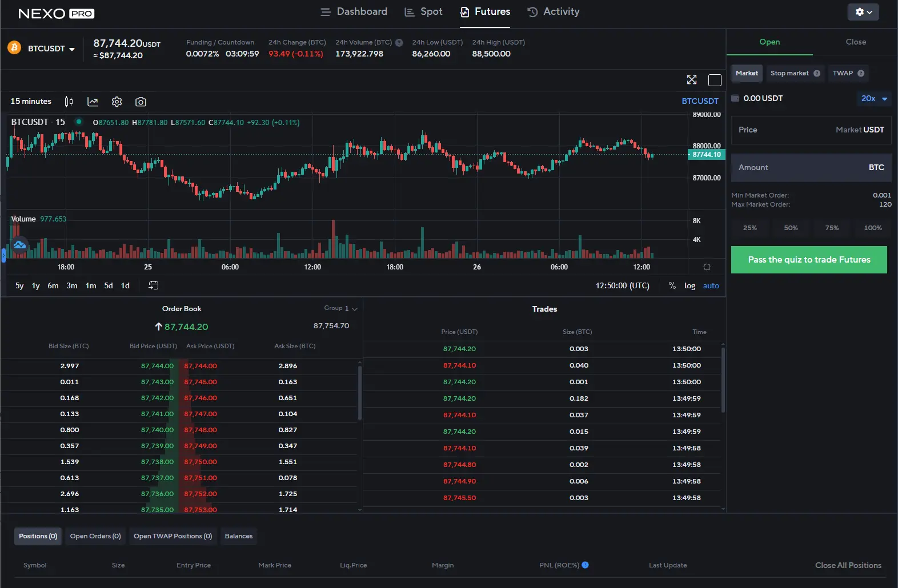Click the order book scrollbar
898x588 pixels.
tap(360, 393)
